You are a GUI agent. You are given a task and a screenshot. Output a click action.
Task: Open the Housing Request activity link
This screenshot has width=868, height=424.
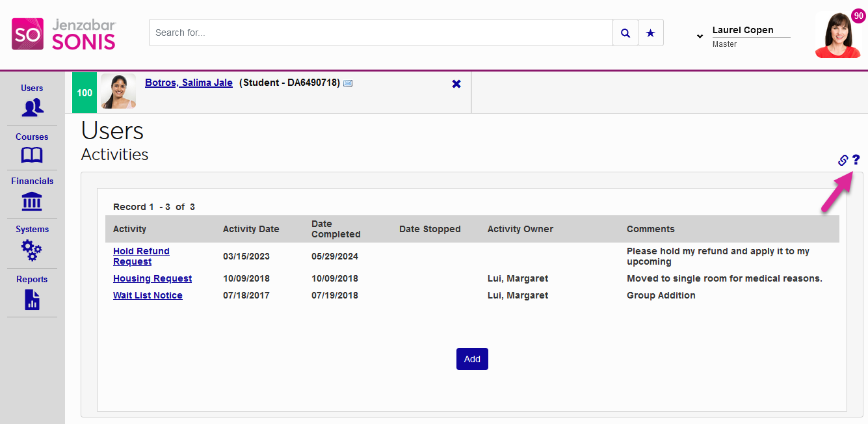tap(152, 278)
